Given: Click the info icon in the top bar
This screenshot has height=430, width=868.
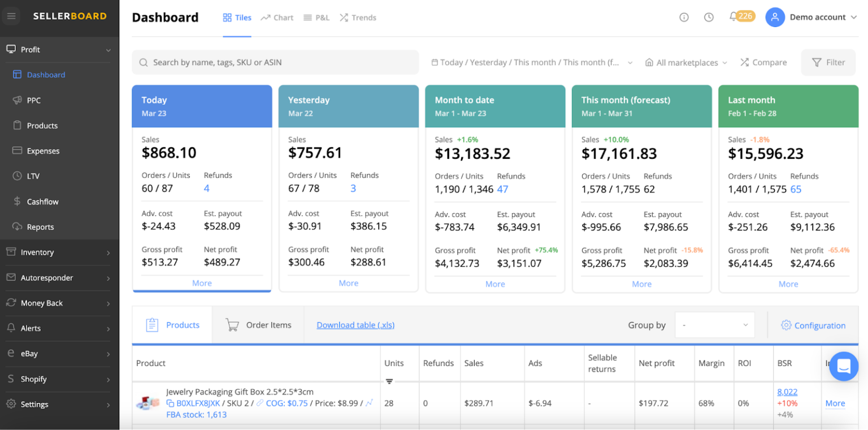Looking at the screenshot, I should (x=684, y=17).
